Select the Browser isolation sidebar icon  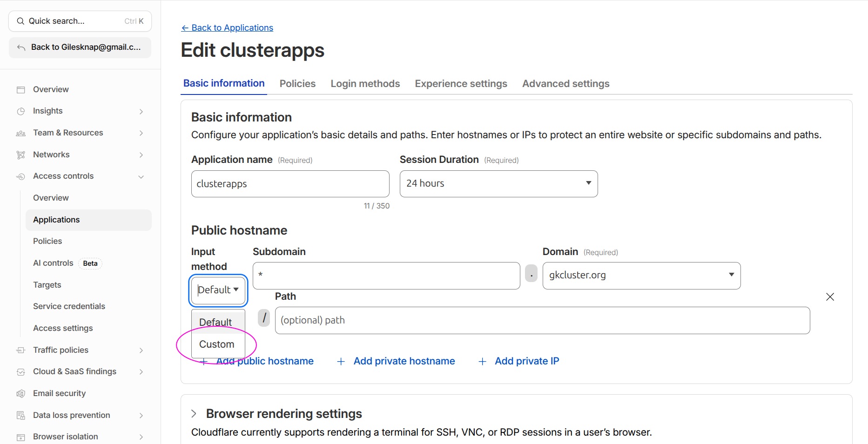click(21, 437)
